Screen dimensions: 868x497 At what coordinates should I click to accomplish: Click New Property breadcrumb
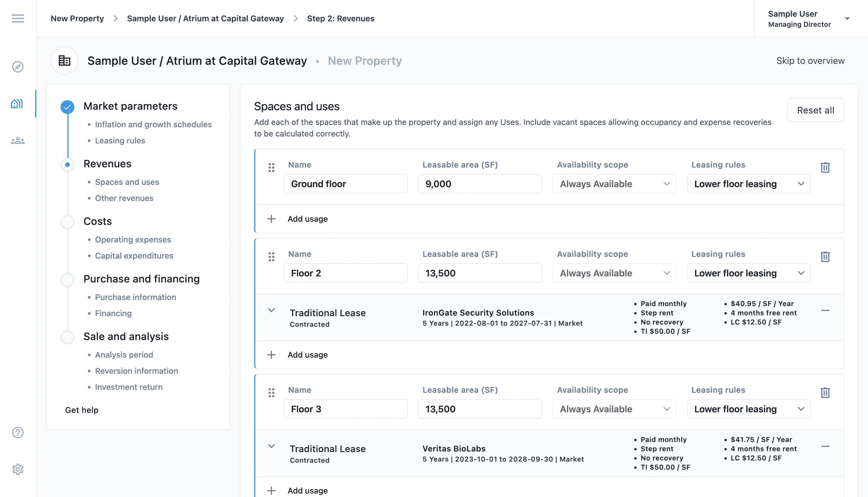[x=77, y=18]
